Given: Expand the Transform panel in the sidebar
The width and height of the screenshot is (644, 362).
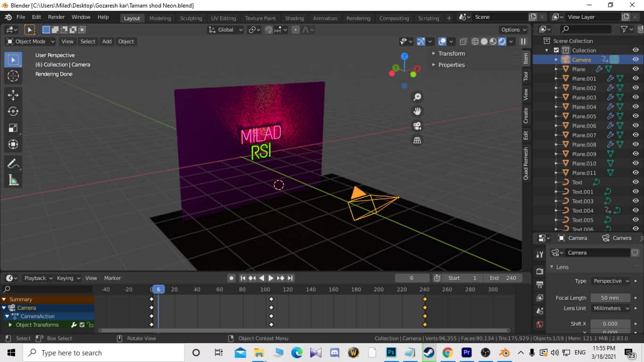Looking at the screenshot, I should (x=451, y=54).
